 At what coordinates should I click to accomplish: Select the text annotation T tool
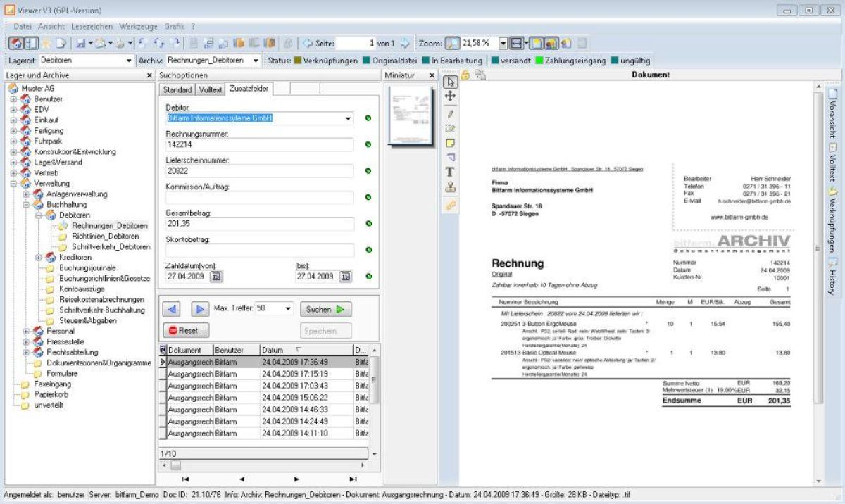pyautogui.click(x=451, y=172)
